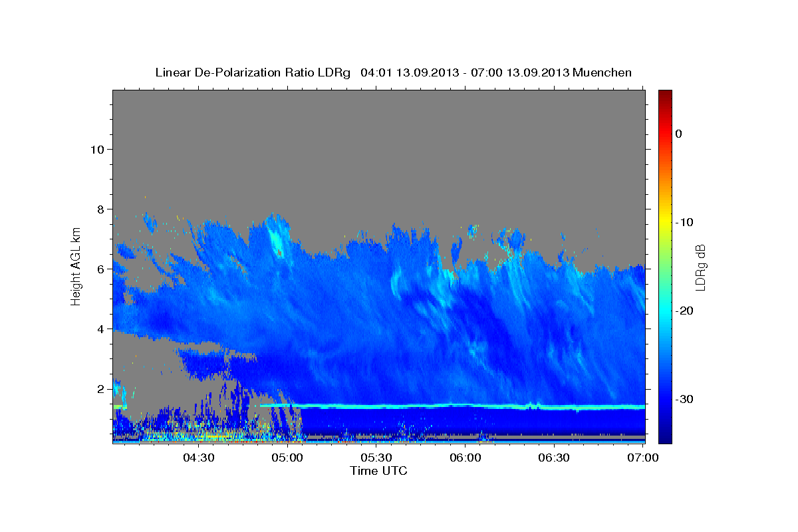Click the height tick label 4
The height and width of the screenshot is (532, 798).
101,329
